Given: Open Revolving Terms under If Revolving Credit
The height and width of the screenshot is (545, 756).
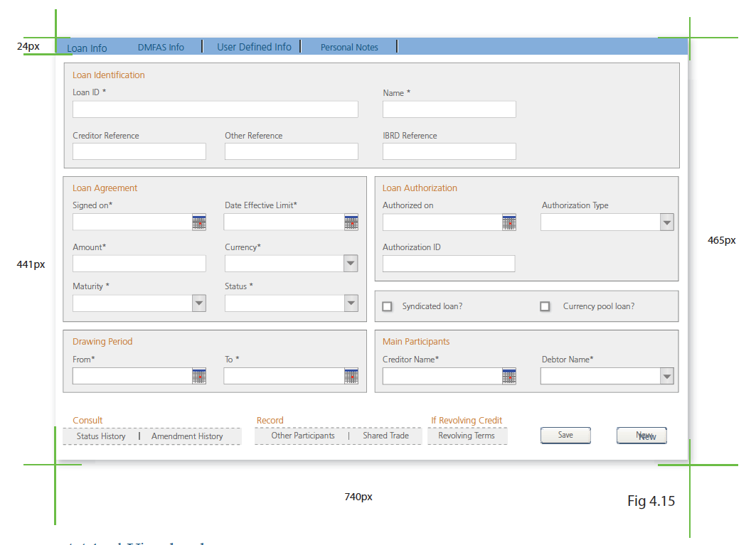Looking at the screenshot, I should tap(467, 436).
